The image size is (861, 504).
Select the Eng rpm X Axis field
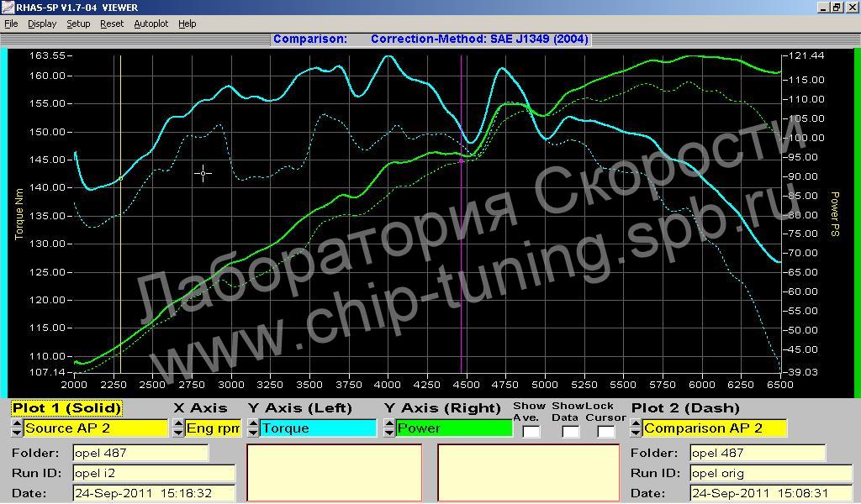coord(213,428)
